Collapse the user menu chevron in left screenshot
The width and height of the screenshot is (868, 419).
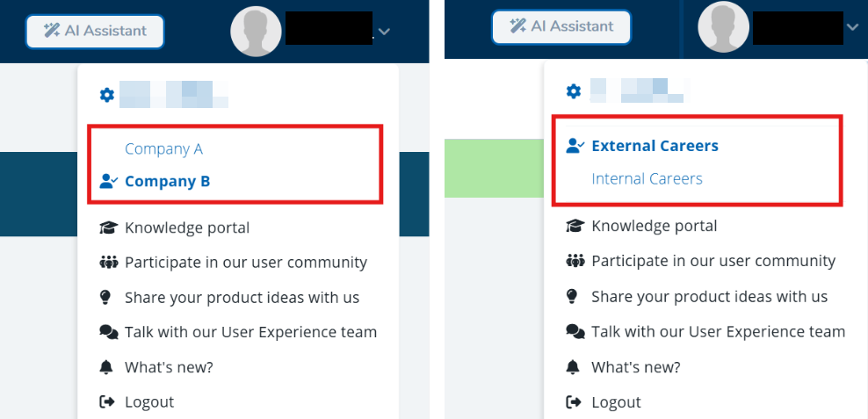pyautogui.click(x=384, y=32)
